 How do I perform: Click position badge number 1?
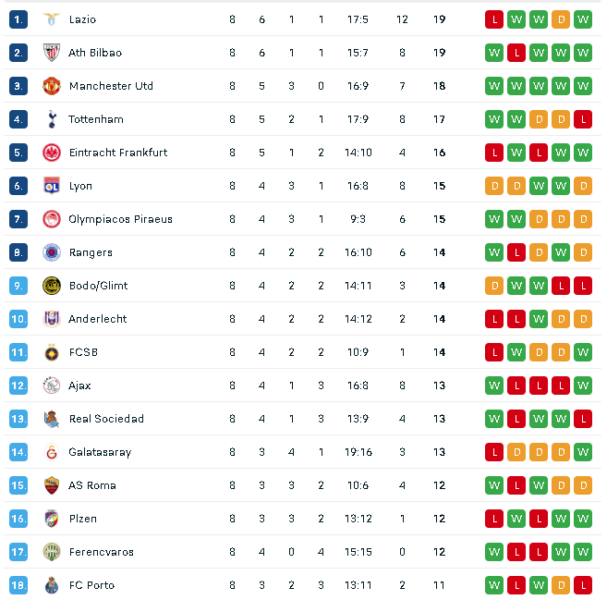(18, 19)
